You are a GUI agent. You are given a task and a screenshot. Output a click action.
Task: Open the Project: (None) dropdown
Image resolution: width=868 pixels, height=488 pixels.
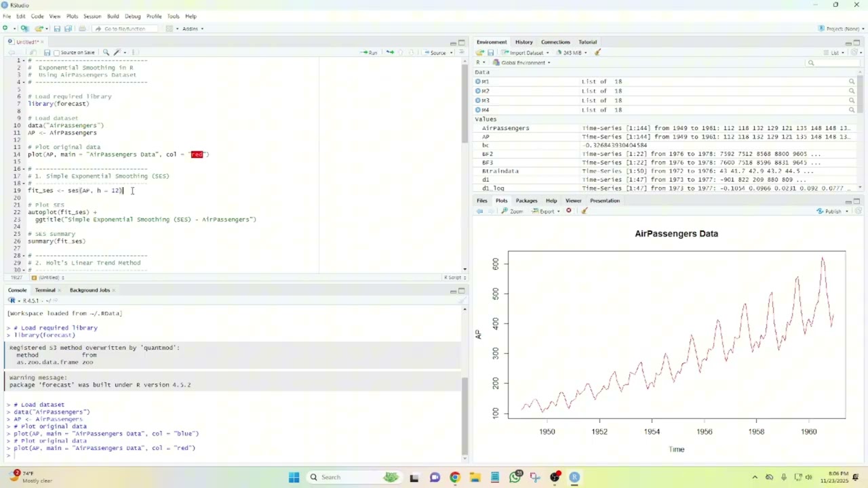tap(842, 28)
